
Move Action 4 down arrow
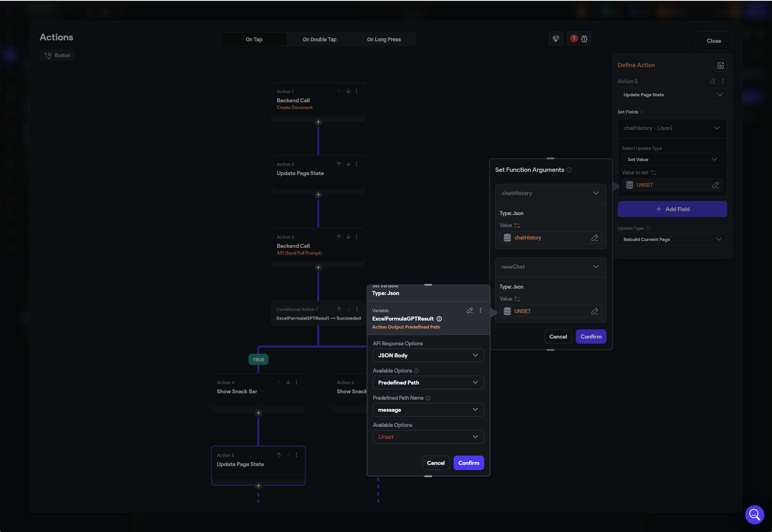288,383
